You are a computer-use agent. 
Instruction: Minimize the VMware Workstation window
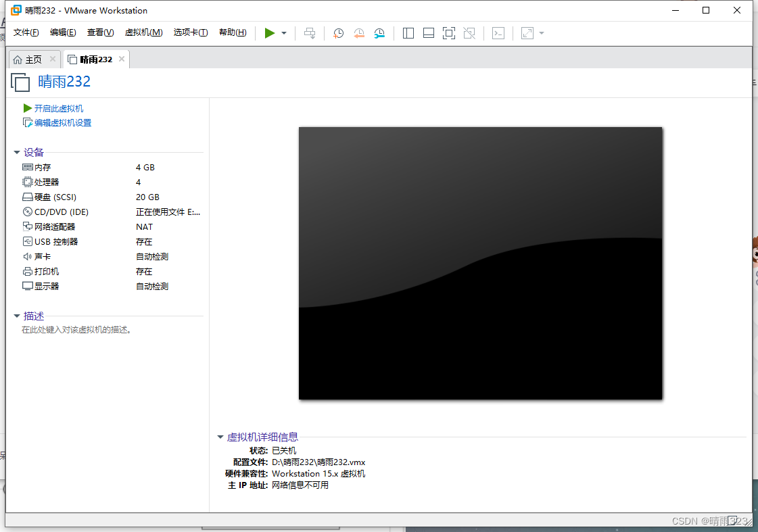pos(676,10)
